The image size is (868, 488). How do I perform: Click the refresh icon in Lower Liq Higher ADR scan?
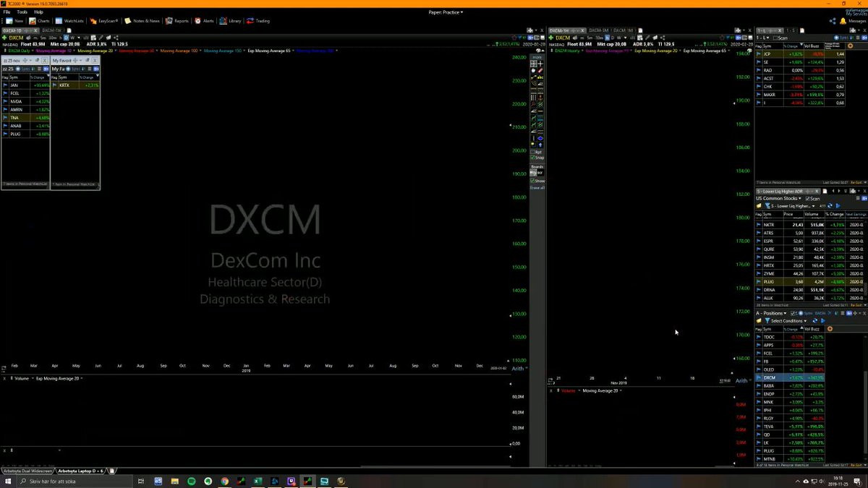pyautogui.click(x=830, y=206)
